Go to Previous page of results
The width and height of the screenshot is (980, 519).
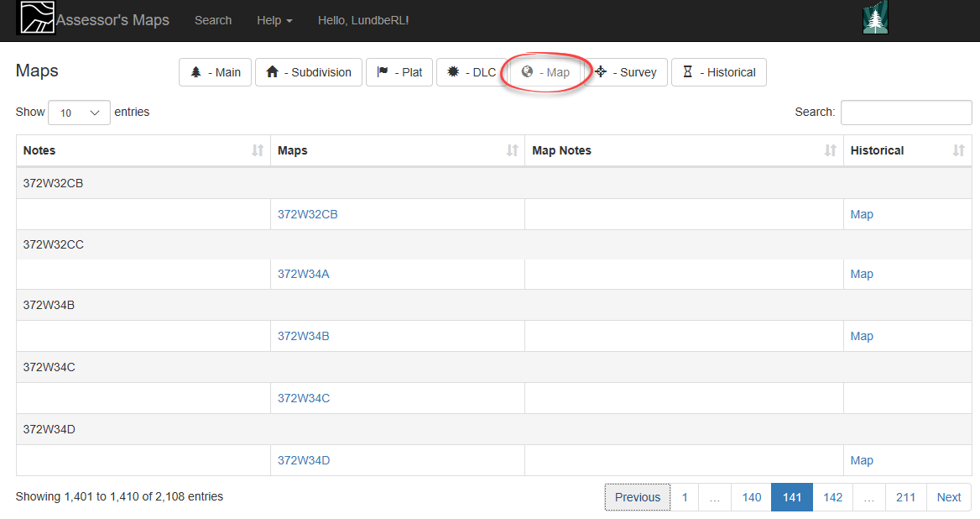coord(638,497)
